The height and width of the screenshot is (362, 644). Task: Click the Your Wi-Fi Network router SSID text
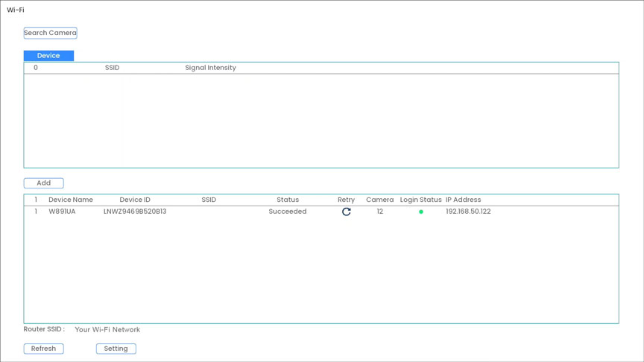107,329
